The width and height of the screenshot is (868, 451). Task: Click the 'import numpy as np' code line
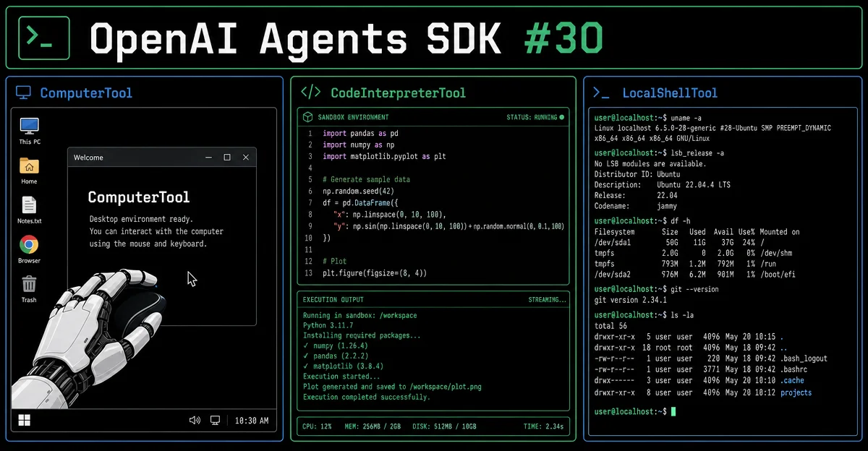point(358,145)
